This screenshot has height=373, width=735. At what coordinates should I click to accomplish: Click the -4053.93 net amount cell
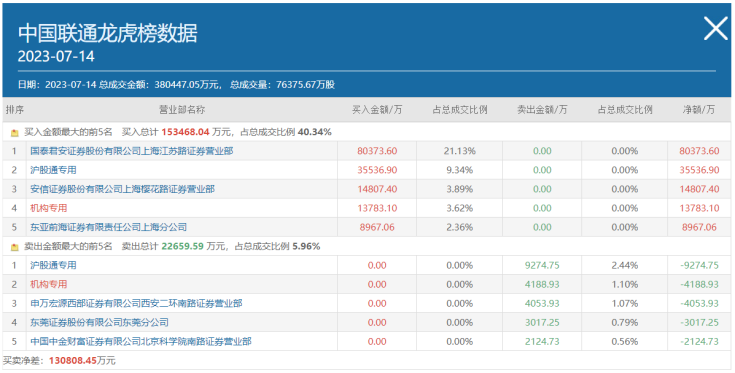tap(699, 304)
